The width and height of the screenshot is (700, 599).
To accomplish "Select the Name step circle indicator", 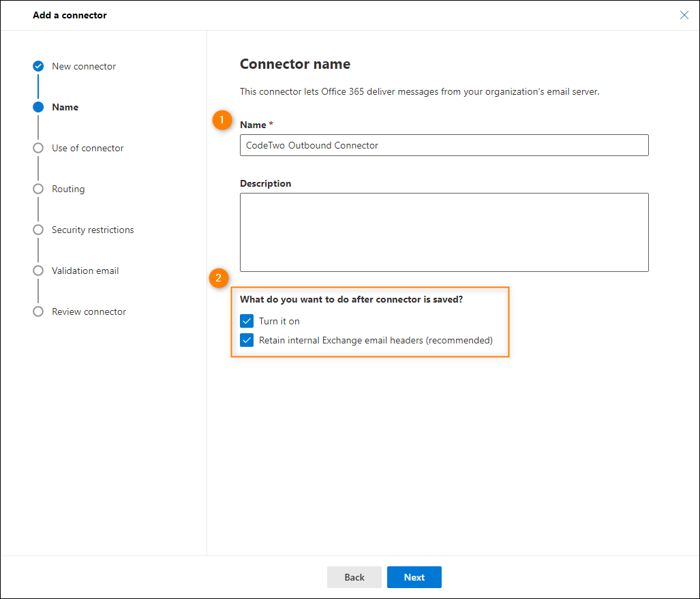I will click(x=38, y=107).
